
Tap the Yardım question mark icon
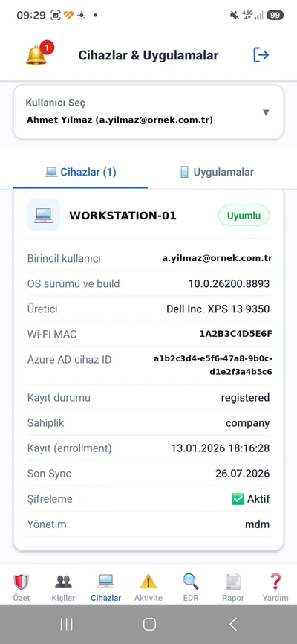click(x=275, y=582)
